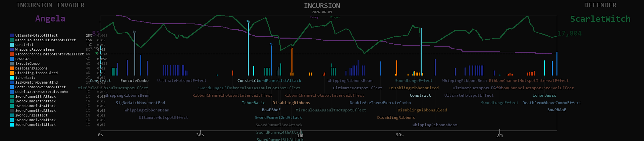644x141 pixels.
Task: Click the 4k damage spike marker
Action: coord(271,44)
